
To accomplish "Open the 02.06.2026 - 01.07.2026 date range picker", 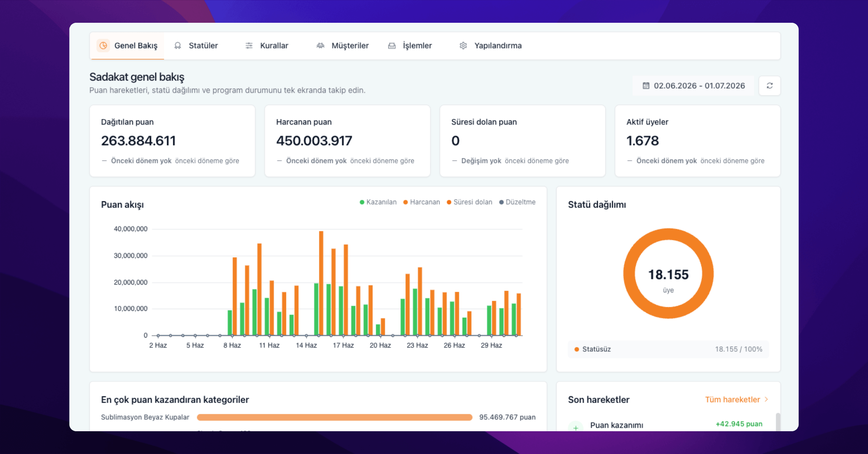I will pos(694,86).
